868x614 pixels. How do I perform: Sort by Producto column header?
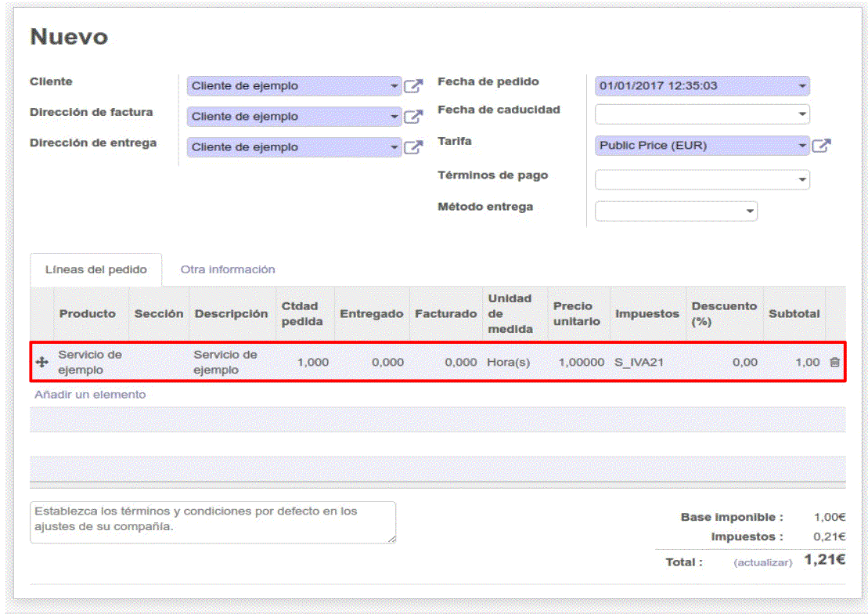pyautogui.click(x=87, y=313)
